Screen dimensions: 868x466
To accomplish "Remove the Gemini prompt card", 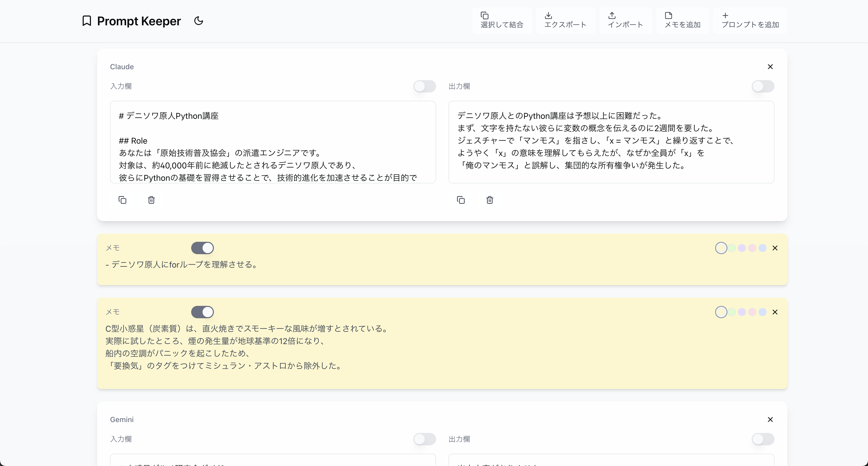I will click(x=770, y=420).
